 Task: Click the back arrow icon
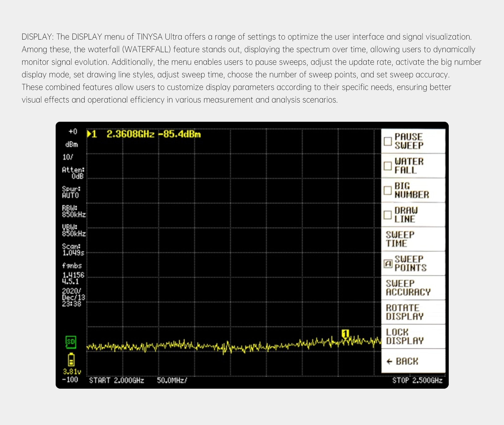pos(389,361)
